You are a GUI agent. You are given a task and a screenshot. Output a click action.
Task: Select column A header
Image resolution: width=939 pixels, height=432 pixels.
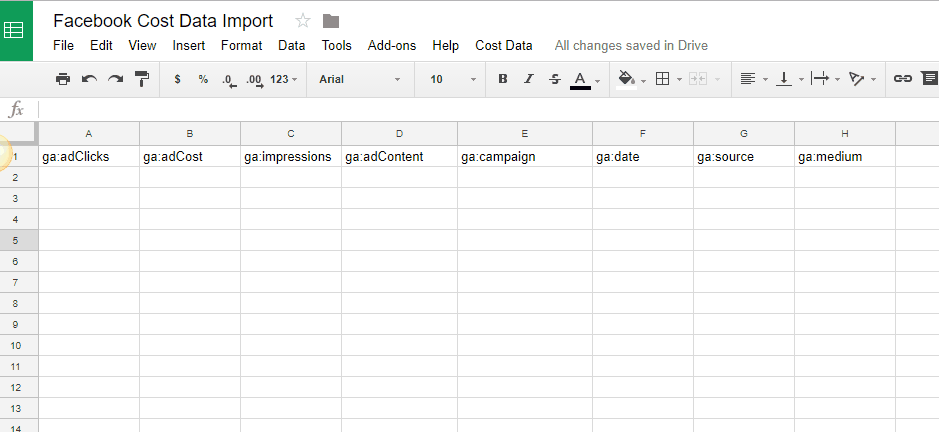click(x=89, y=134)
